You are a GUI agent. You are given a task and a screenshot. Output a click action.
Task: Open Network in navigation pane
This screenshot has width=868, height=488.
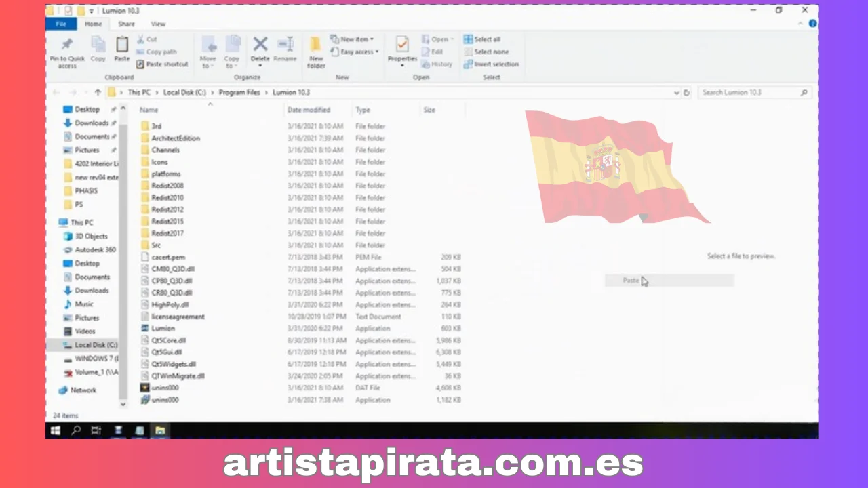83,390
